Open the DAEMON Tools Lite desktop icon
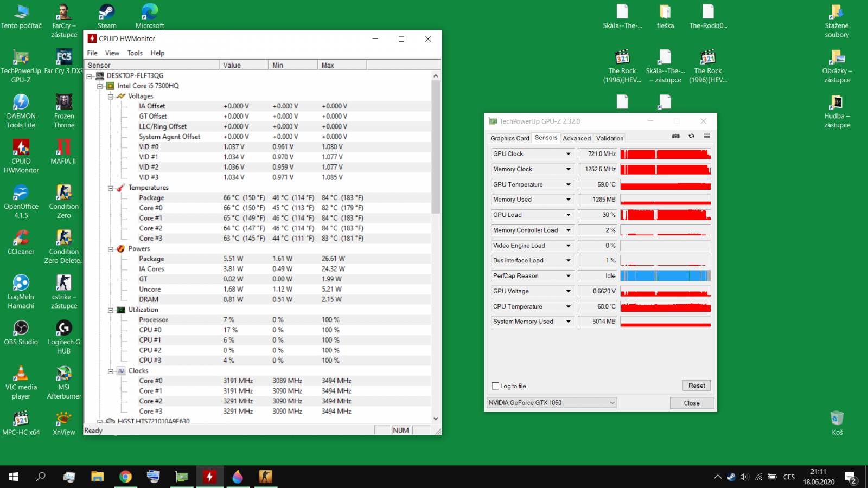The image size is (868, 488). tap(21, 111)
